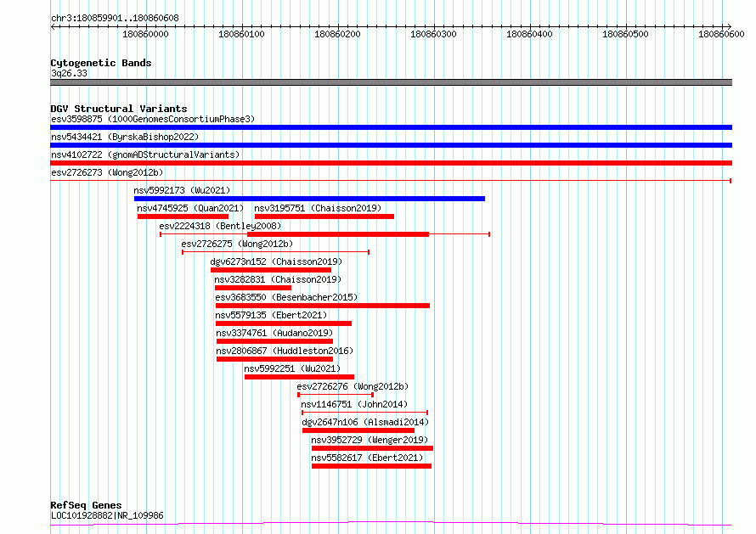Viewport: 756px width, 534px height.
Task: Click chr3:180859901..180860608 coordinate text
Action: point(115,18)
